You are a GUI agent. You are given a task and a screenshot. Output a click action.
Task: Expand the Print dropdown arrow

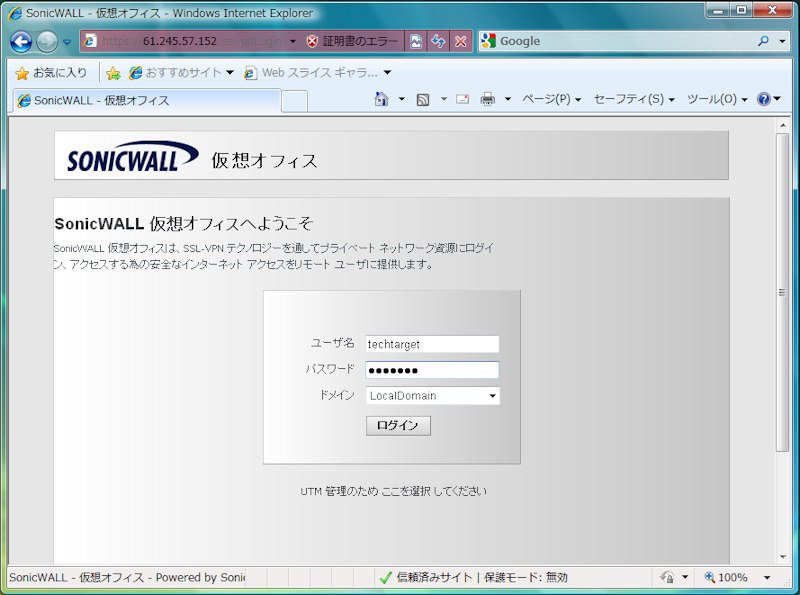pos(508,99)
